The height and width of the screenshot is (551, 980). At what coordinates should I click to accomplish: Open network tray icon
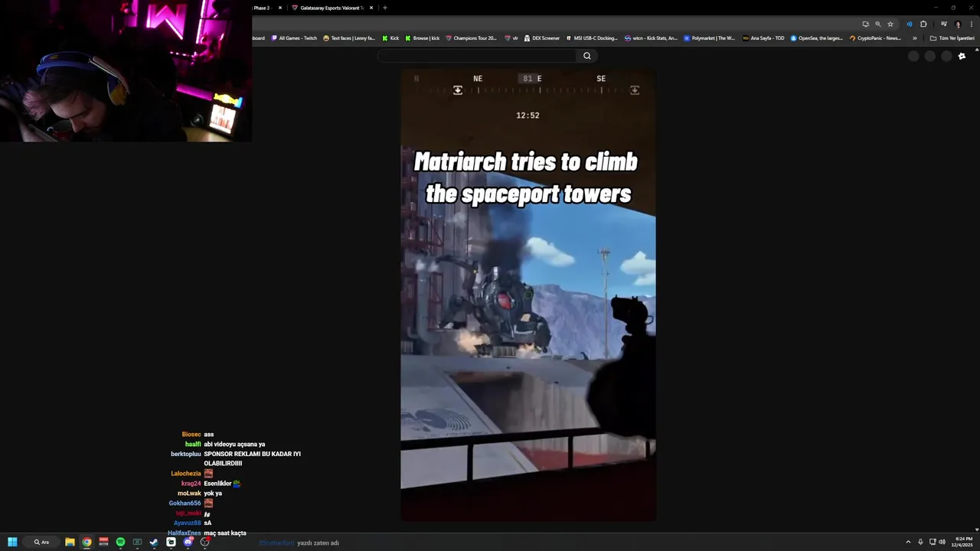(x=932, y=542)
